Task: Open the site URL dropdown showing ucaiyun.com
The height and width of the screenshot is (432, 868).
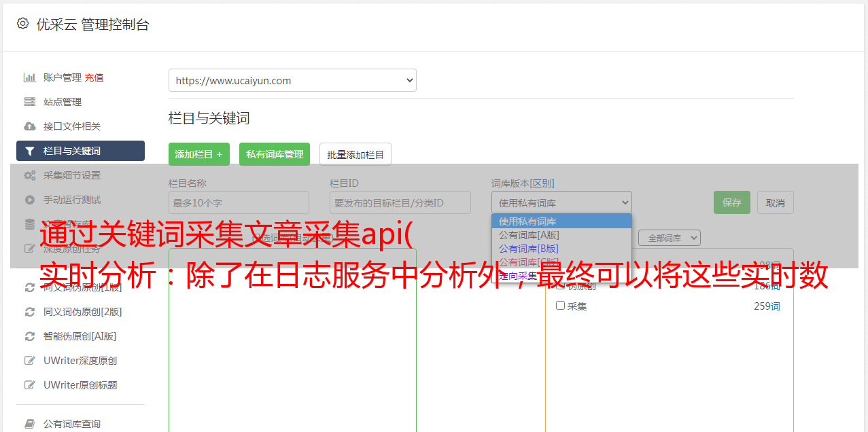Action: [292, 80]
